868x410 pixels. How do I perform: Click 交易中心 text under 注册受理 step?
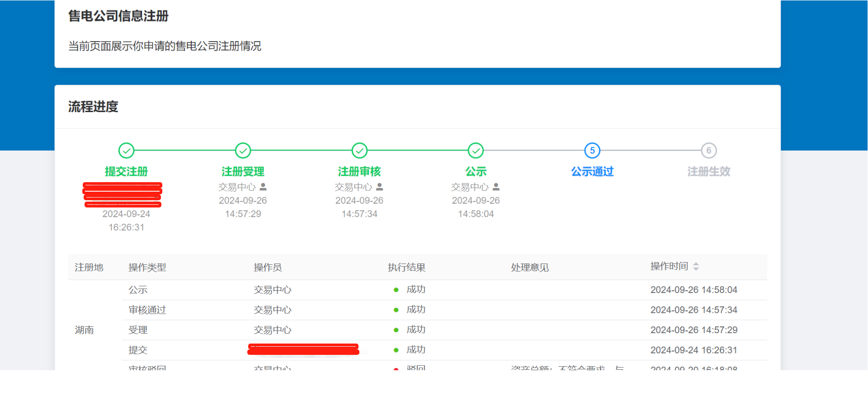pyautogui.click(x=237, y=187)
